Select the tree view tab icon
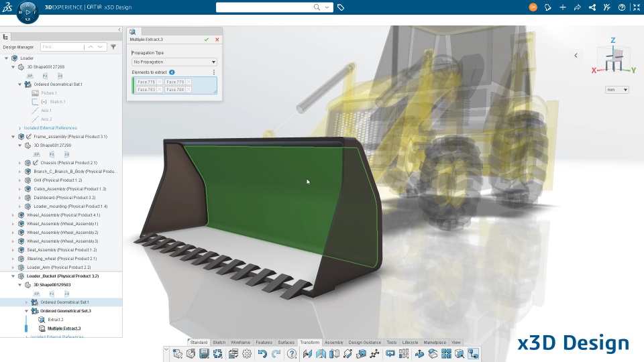 coord(5,37)
